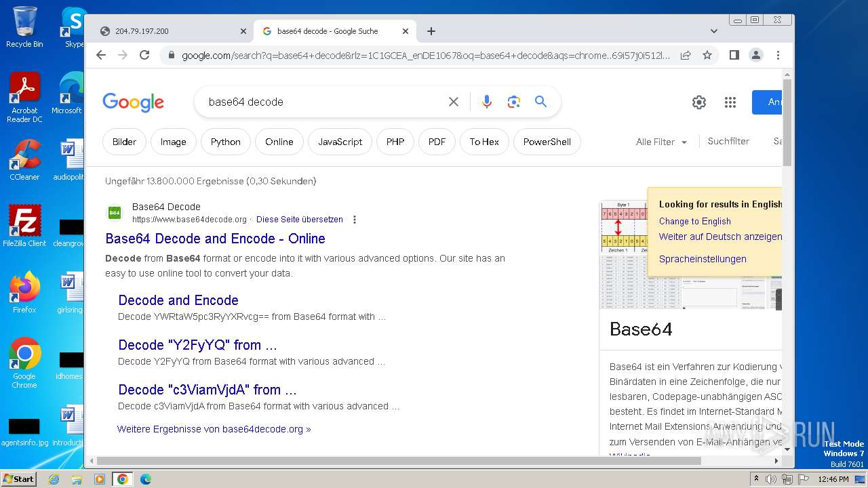
Task: Reload the current Google search page
Action: 144,55
